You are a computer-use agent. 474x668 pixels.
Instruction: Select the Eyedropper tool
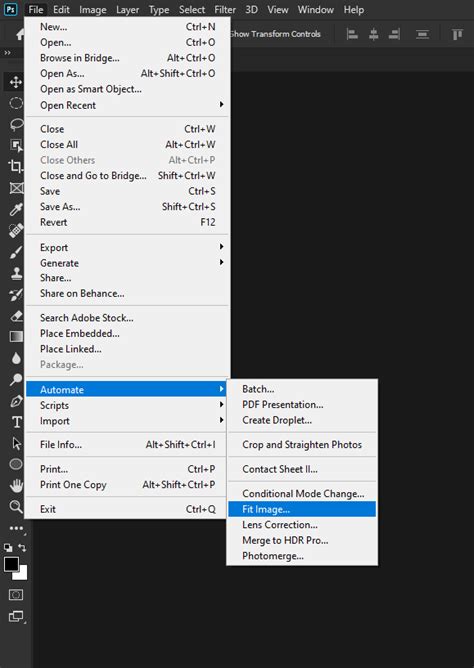point(16,209)
